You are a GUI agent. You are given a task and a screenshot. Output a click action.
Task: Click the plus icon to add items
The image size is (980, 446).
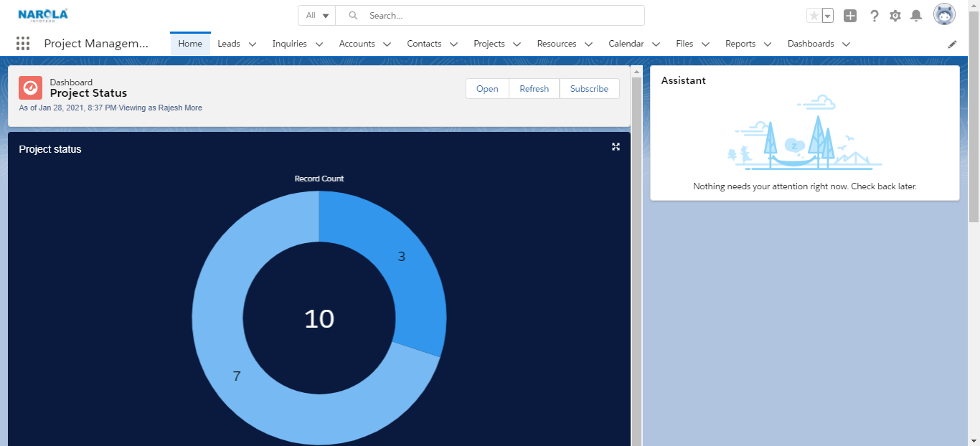(x=849, y=14)
